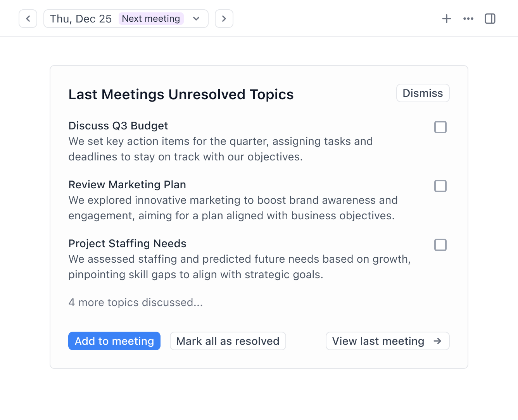Image resolution: width=518 pixels, height=420 pixels.
Task: Open the more options ellipsis menu
Action: click(468, 18)
